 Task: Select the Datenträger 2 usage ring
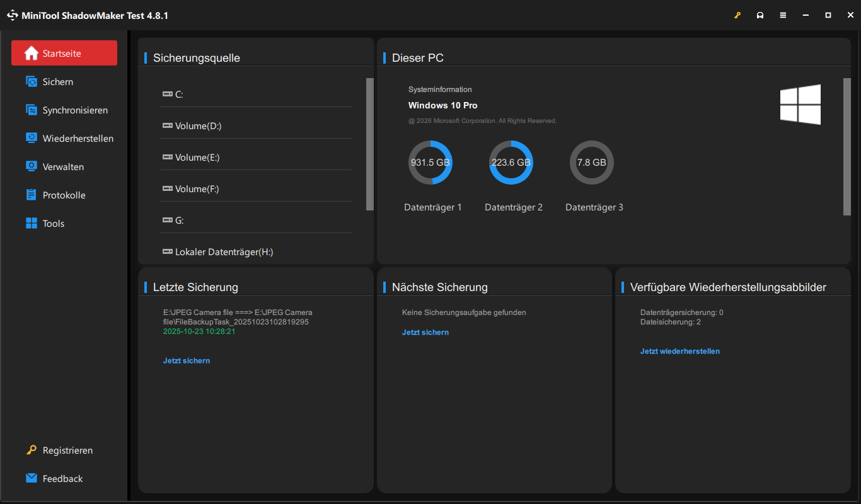[511, 163]
